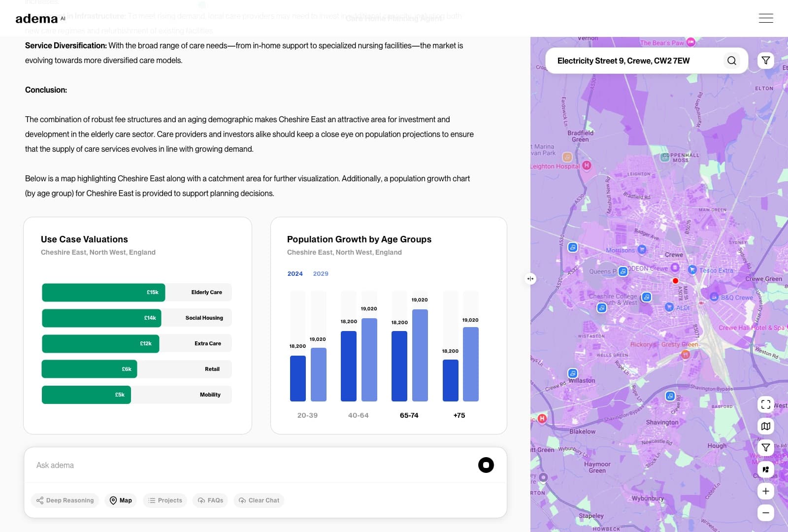Click Population Growth by Age Groups heading
Screen dimensions: 788x532
pyautogui.click(x=359, y=239)
